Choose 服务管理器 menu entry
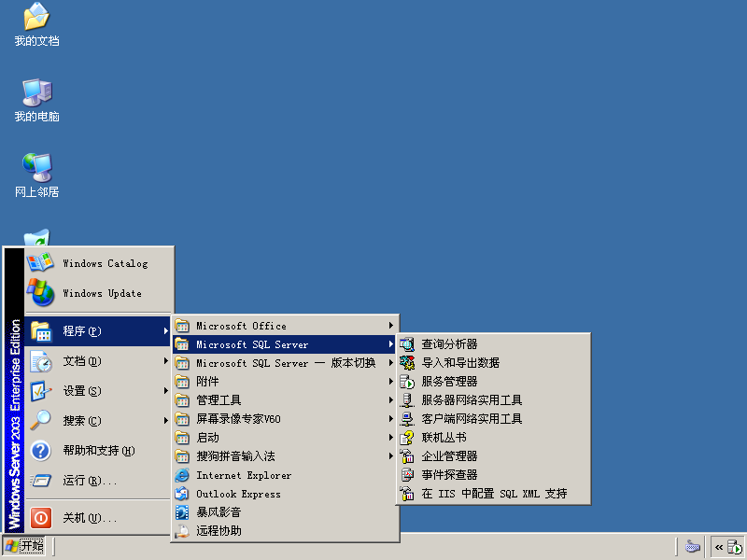The width and height of the screenshot is (747, 560). click(x=494, y=382)
